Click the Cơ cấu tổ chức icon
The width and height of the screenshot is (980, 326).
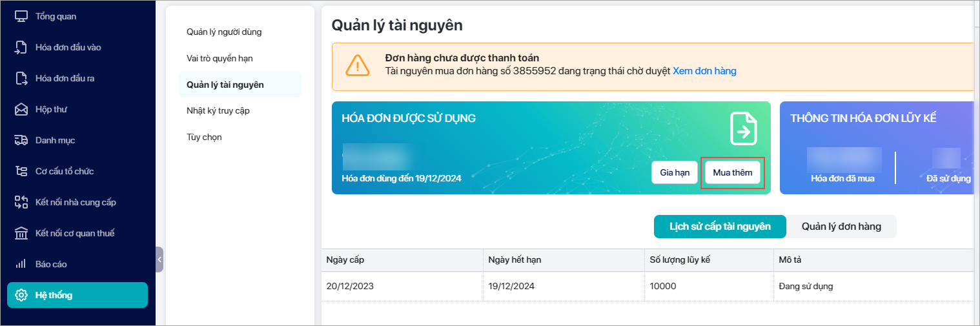[x=21, y=171]
